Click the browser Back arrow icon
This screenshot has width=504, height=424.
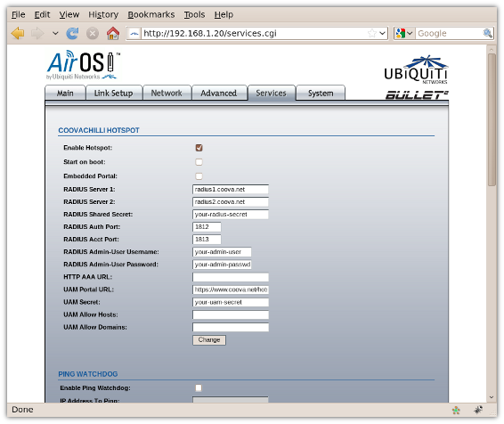point(18,34)
